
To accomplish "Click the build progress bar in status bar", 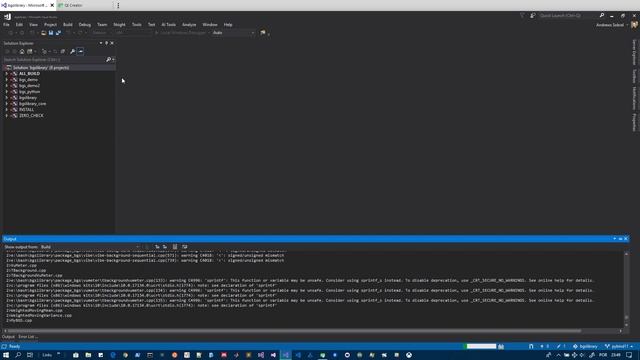I will tap(481, 346).
